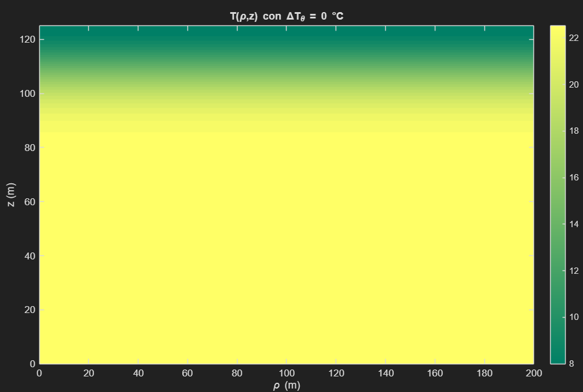The image size is (583, 392).
Task: Click the x-axis tick label 180
Action: point(484,374)
